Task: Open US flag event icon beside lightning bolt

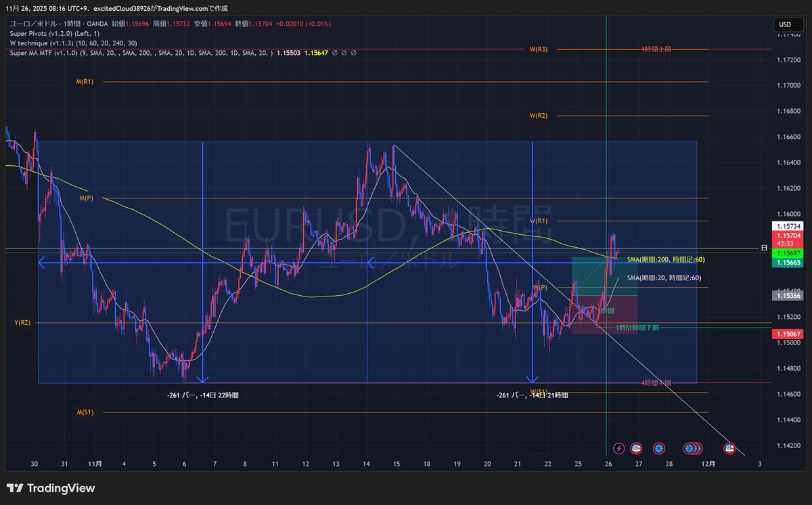Action: point(636,448)
